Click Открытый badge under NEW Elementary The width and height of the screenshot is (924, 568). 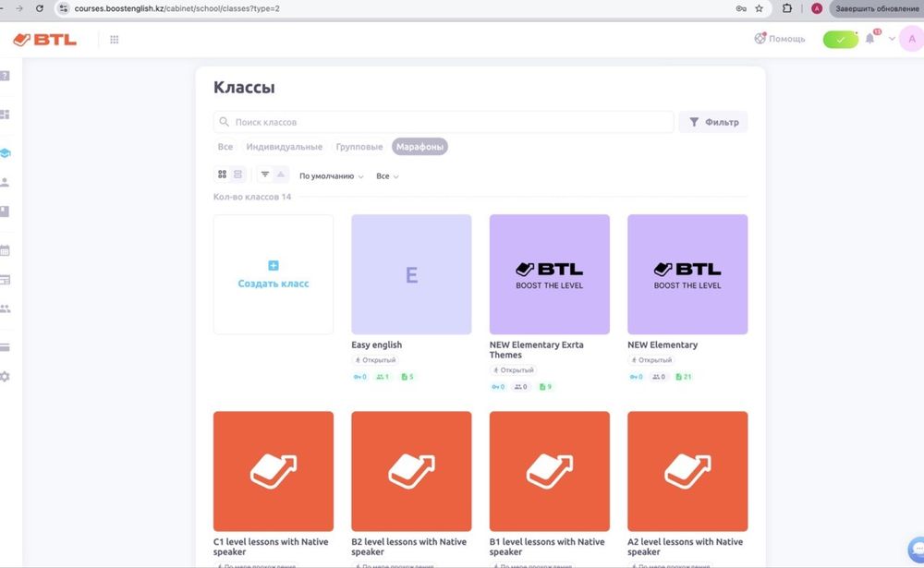coord(651,360)
